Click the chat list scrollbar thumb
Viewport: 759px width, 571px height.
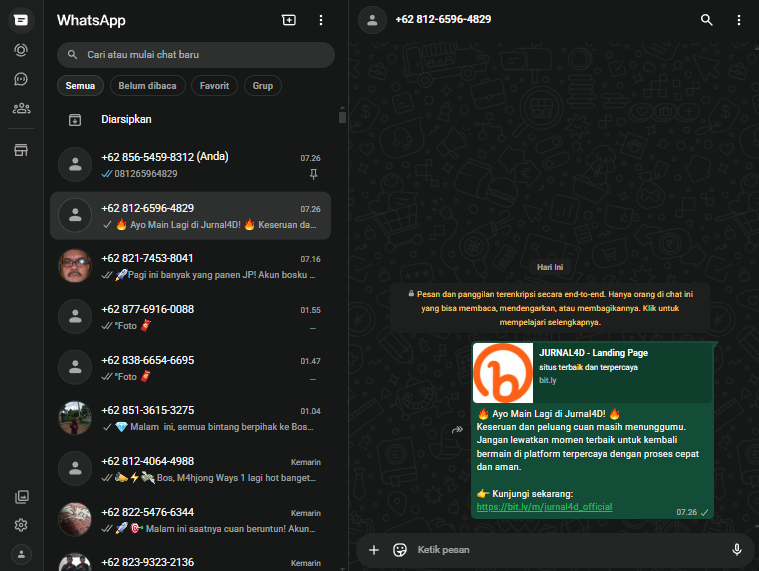click(x=342, y=118)
